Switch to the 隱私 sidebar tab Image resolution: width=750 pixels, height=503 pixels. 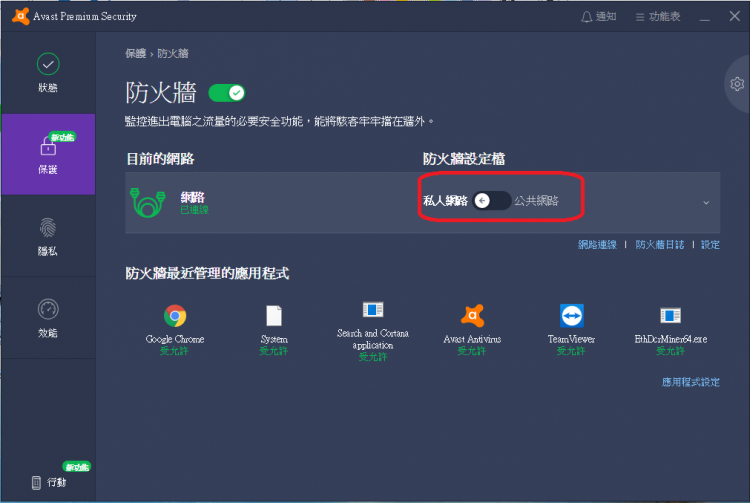47,236
